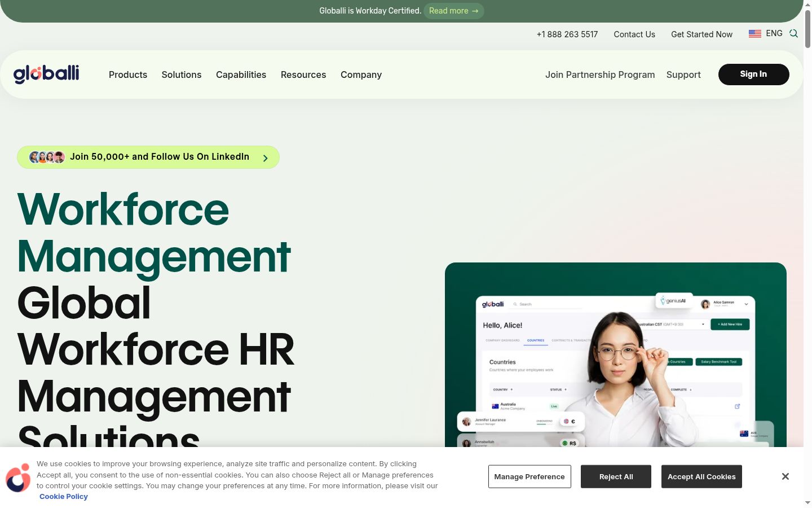This screenshot has width=812, height=508.
Task: Click the scrollbar down arrow
Action: click(x=807, y=502)
